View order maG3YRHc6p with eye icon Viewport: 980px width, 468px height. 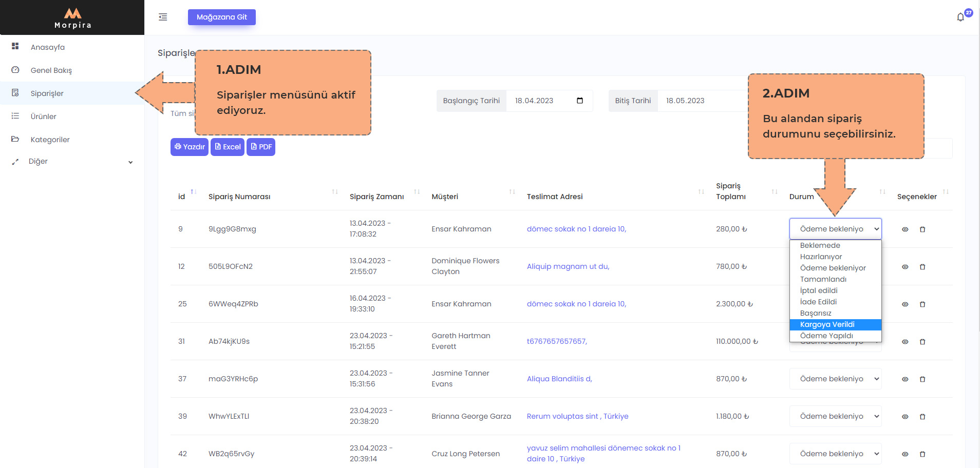pyautogui.click(x=905, y=379)
